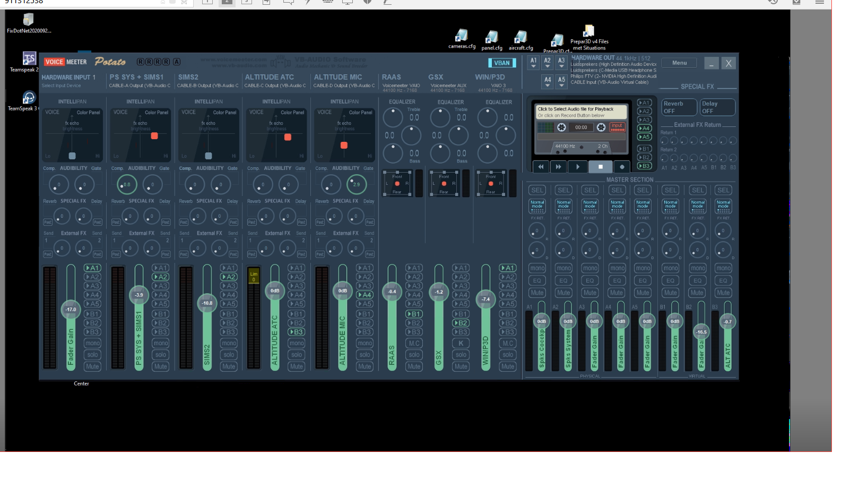868x478 pixels.
Task: Rewind the Voicemeeter cassette recorder
Action: click(541, 167)
